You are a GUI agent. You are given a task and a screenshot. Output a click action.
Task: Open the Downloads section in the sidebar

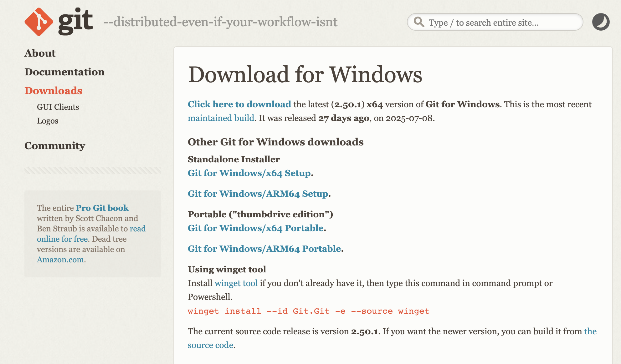pyautogui.click(x=54, y=91)
